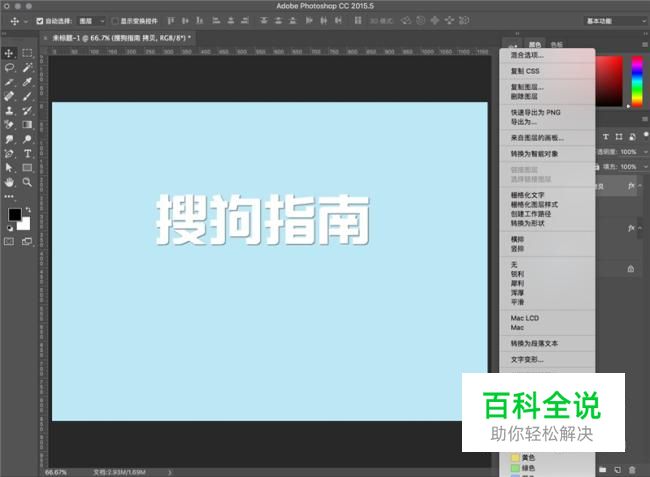
Task: Uncheck the 自动选择 checkbox
Action: 40,21
